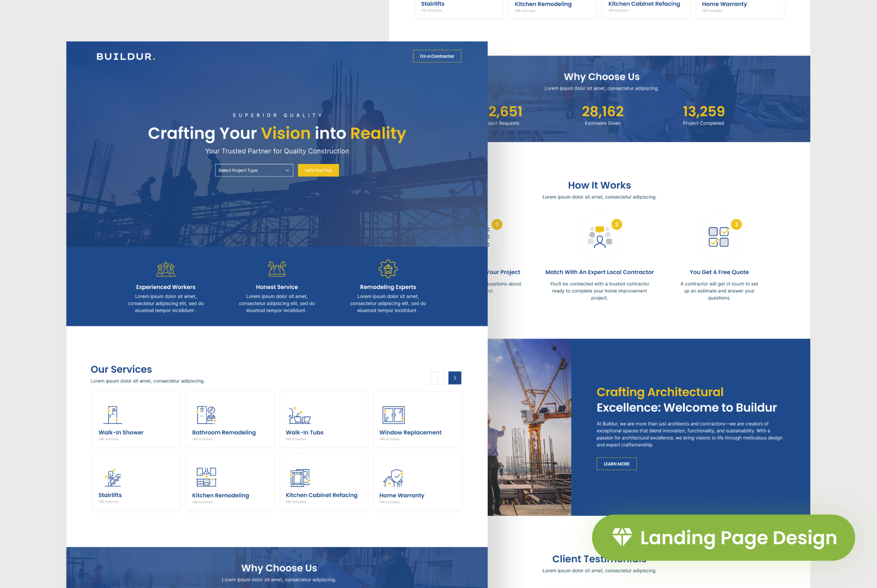
Task: Click the Our Services heading
Action: 121,369
